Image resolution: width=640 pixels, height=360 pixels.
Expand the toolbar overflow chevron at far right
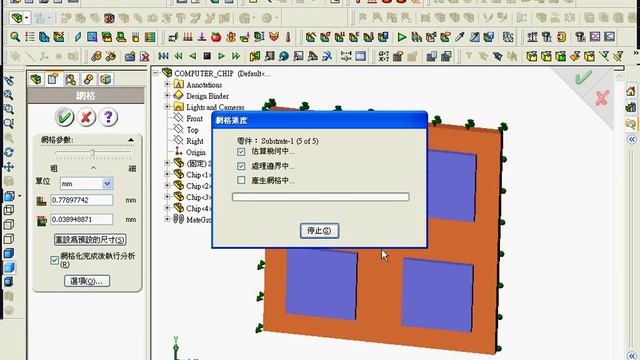(636, 53)
